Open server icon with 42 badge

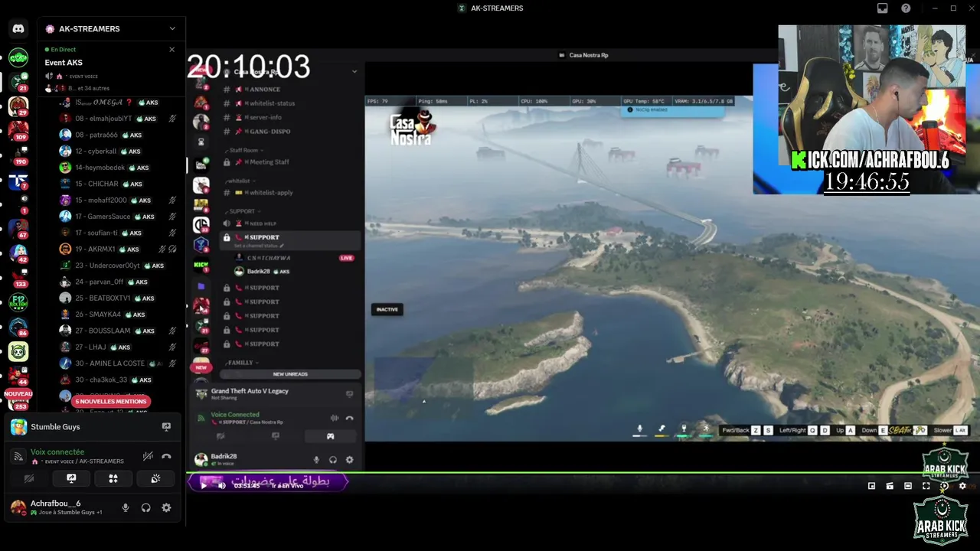[x=18, y=252]
